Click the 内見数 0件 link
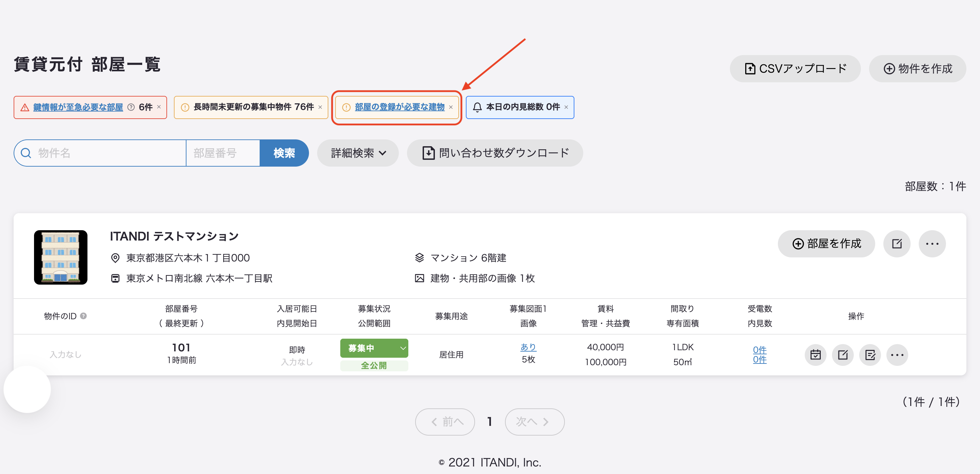The image size is (980, 474). [760, 360]
